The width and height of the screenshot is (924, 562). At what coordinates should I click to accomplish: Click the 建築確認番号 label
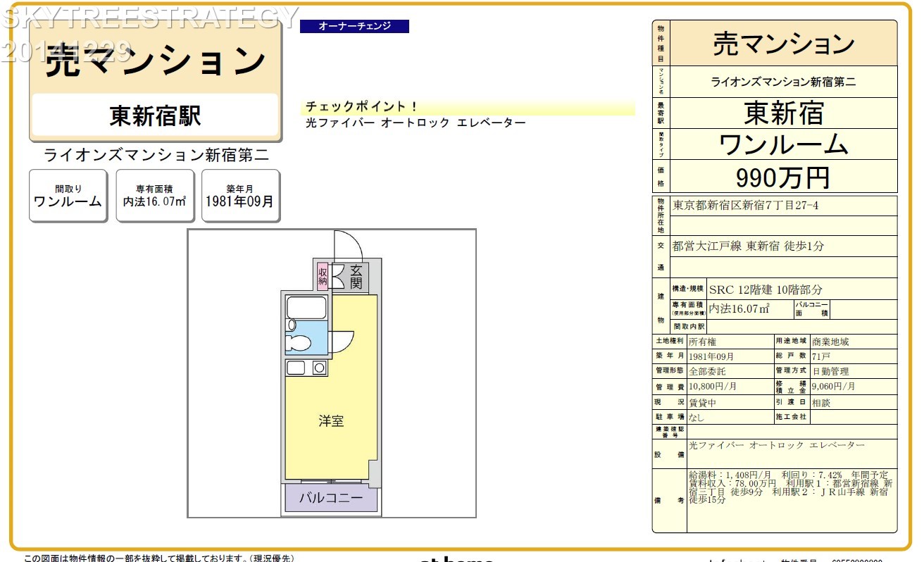(x=670, y=431)
